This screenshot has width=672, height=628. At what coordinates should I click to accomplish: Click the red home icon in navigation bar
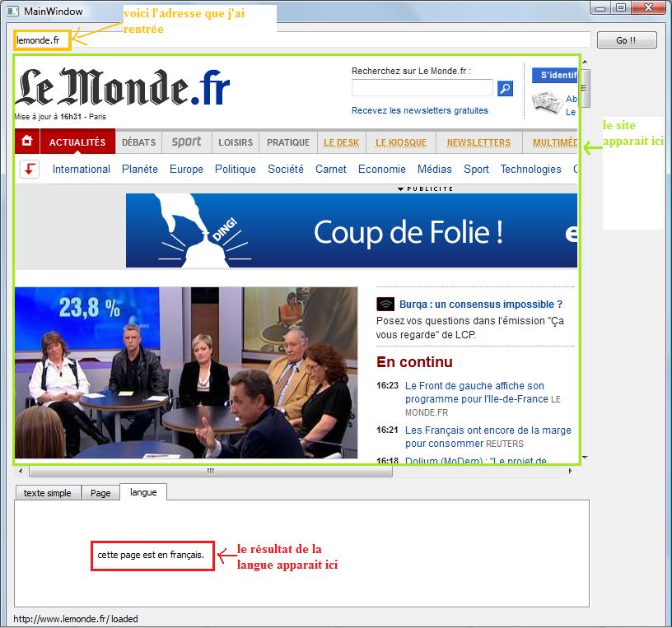click(x=27, y=141)
